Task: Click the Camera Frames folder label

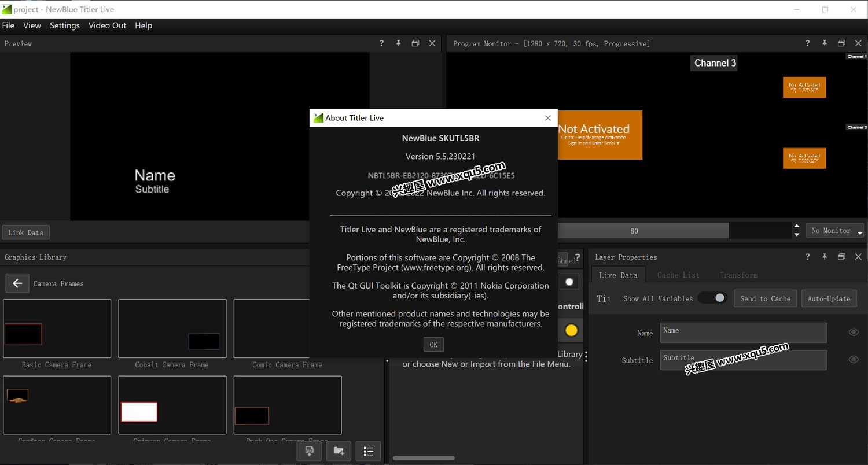Action: 58,283
